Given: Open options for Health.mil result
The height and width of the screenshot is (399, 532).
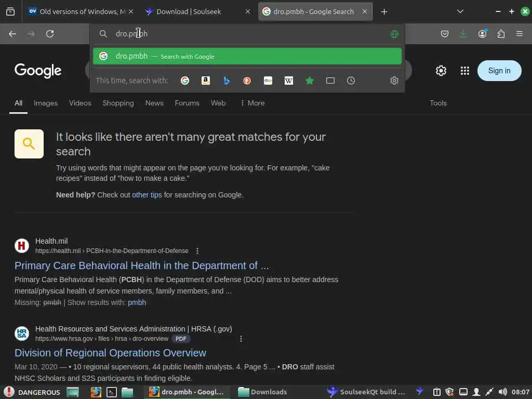Looking at the screenshot, I should [x=197, y=251].
